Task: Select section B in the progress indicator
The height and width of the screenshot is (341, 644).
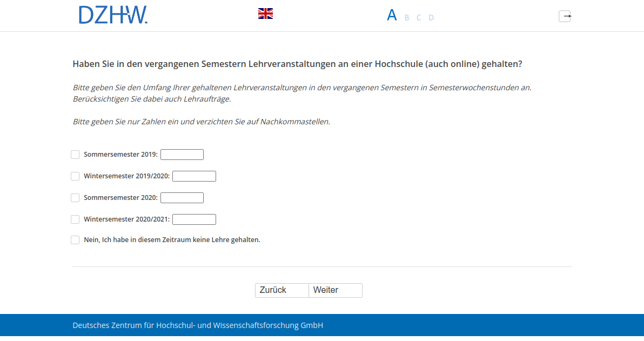Action: coord(407,17)
